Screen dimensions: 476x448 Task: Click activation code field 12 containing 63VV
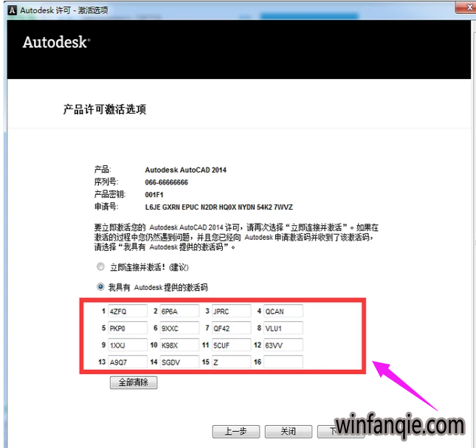point(283,345)
